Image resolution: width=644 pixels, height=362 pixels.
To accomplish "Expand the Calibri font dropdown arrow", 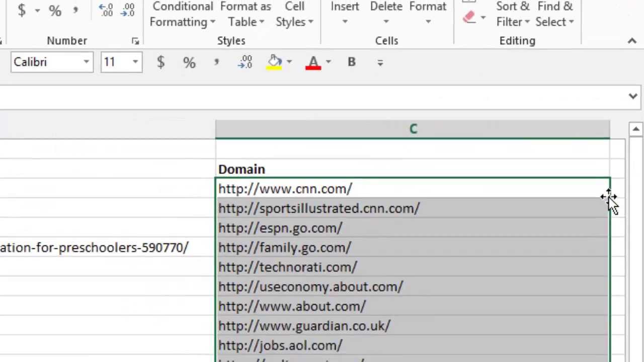I will pos(87,62).
